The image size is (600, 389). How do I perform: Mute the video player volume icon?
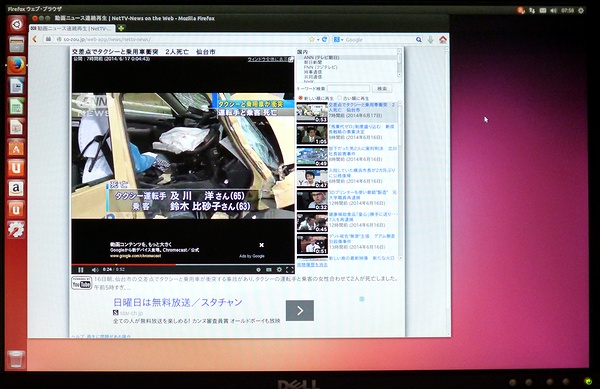(95, 270)
